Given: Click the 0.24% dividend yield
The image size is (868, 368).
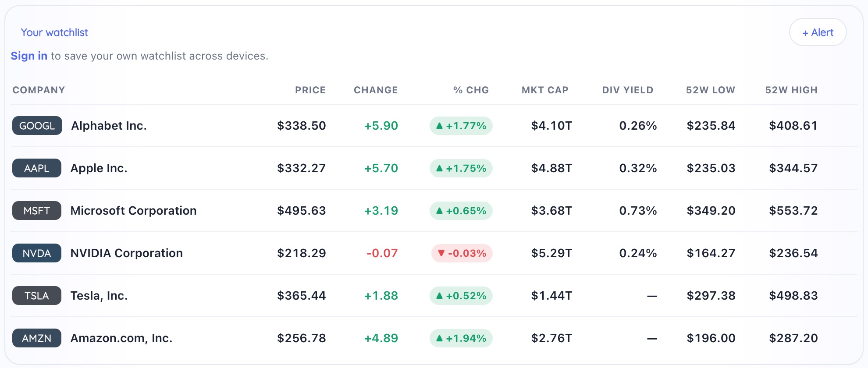Looking at the screenshot, I should point(638,253).
